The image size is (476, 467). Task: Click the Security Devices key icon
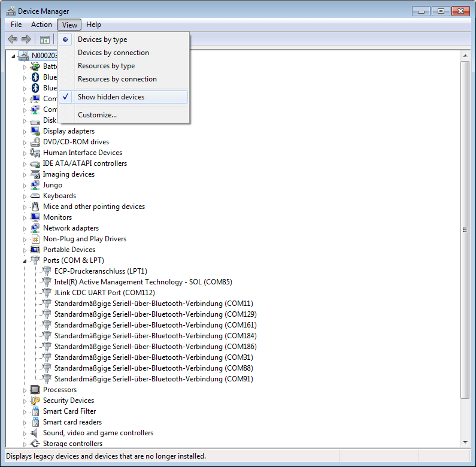tap(35, 401)
